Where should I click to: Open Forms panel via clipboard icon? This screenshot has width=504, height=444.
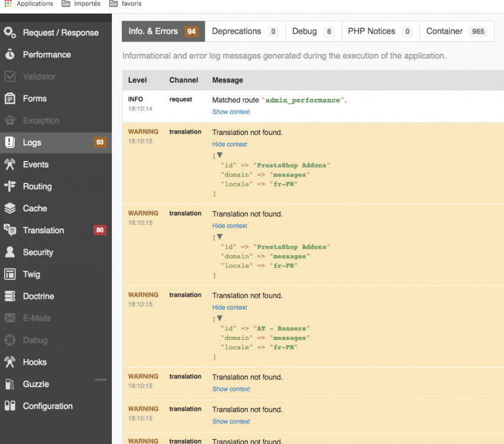(10, 98)
